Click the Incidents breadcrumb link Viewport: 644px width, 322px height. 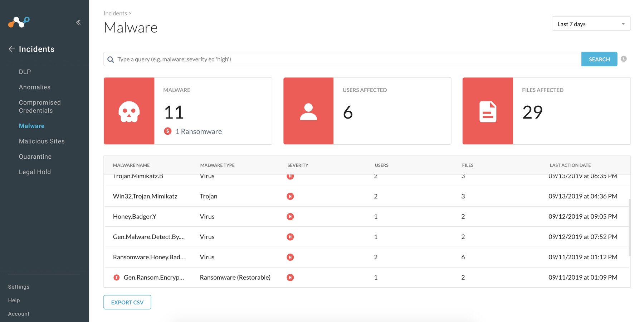115,13
